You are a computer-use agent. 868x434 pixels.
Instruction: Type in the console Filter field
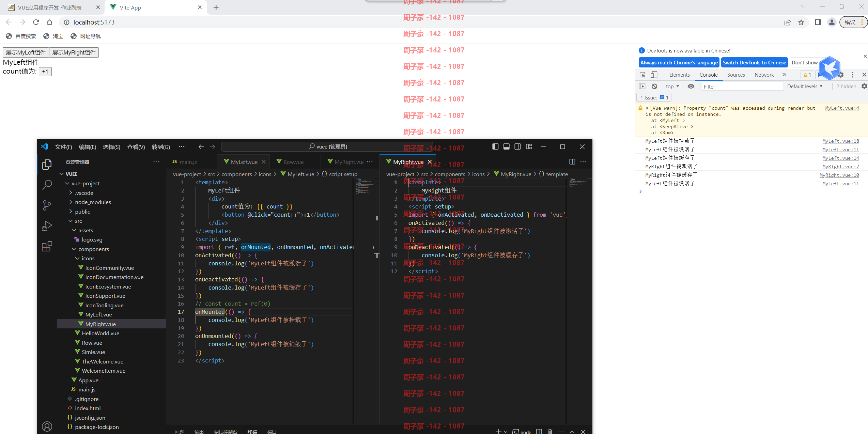[742, 87]
